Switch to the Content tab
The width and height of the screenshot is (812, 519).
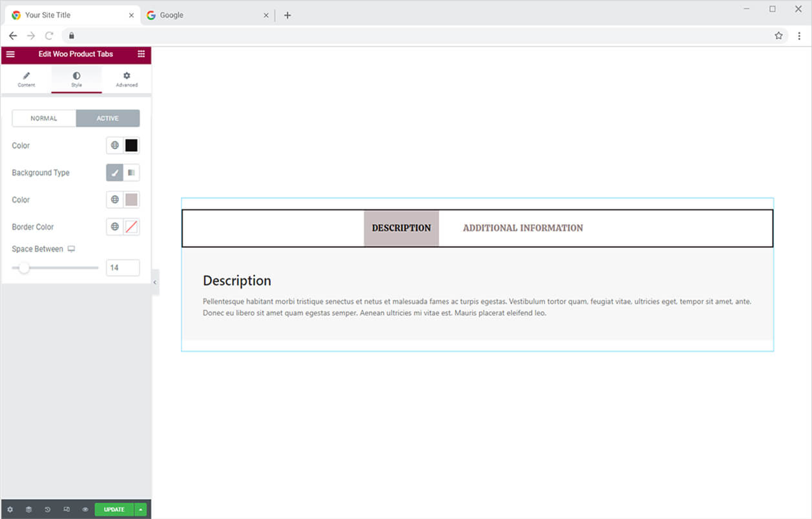tap(26, 79)
